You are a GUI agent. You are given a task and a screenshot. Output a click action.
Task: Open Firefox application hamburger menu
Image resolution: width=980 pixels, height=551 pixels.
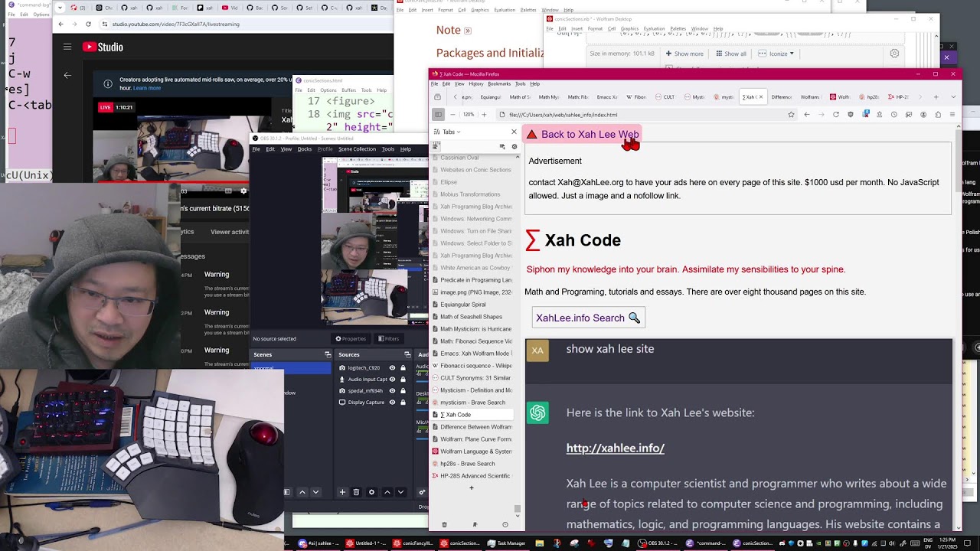pyautogui.click(x=952, y=115)
